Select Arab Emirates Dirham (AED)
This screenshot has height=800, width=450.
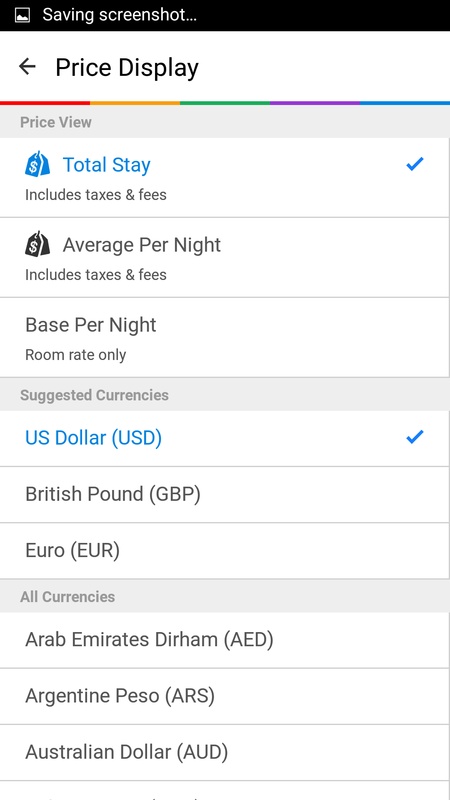tap(224, 640)
